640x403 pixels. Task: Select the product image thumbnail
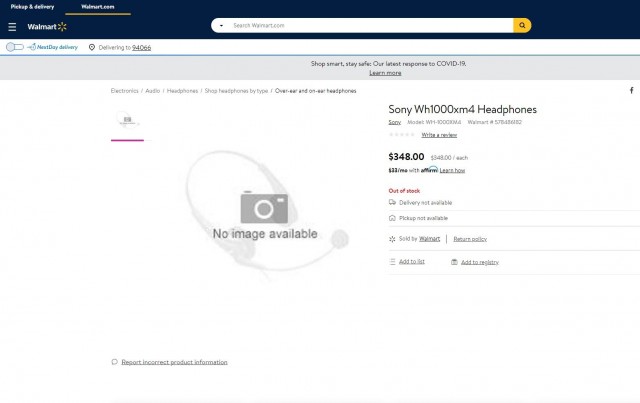pyautogui.click(x=127, y=120)
